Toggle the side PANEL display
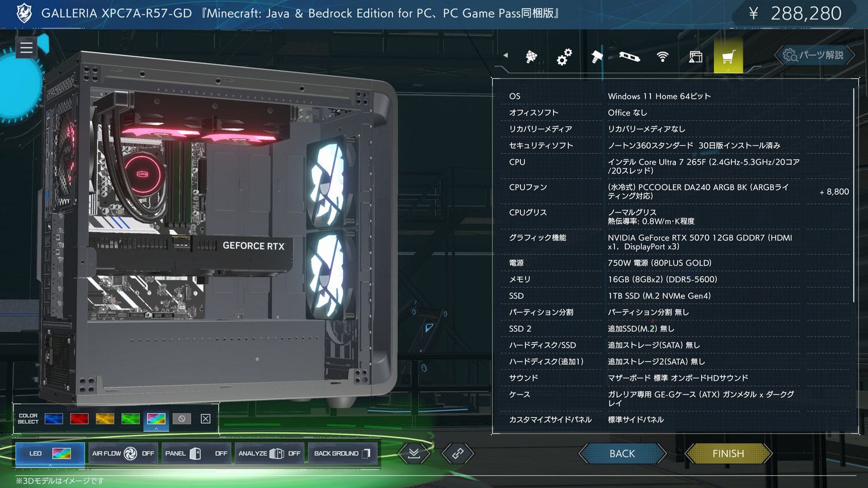The image size is (868, 488). pyautogui.click(x=196, y=454)
